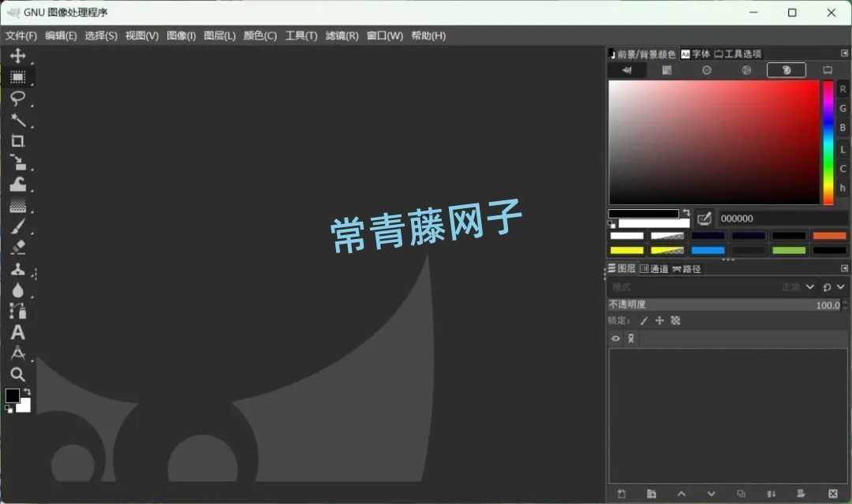Screen dimensions: 852x504
Task: Open the mode group switch dropdown
Action: pos(834,287)
